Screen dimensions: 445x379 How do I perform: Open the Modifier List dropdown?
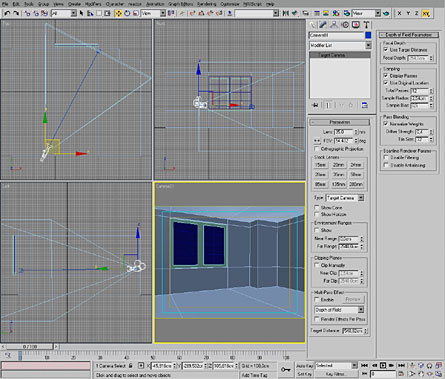coord(340,45)
